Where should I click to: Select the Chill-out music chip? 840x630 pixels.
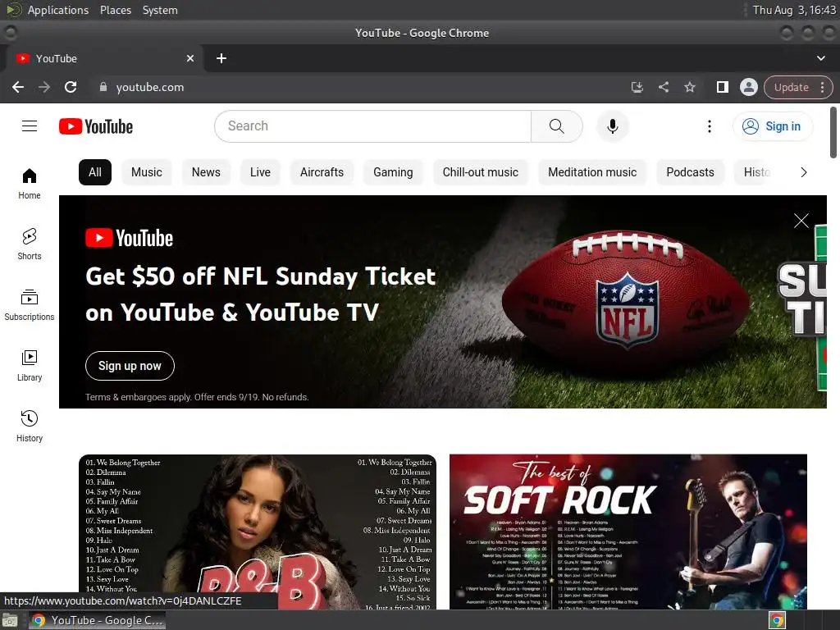coord(480,172)
